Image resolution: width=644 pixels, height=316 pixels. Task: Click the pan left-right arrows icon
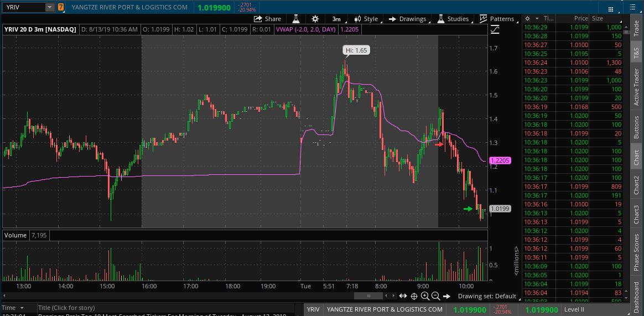tap(403, 296)
